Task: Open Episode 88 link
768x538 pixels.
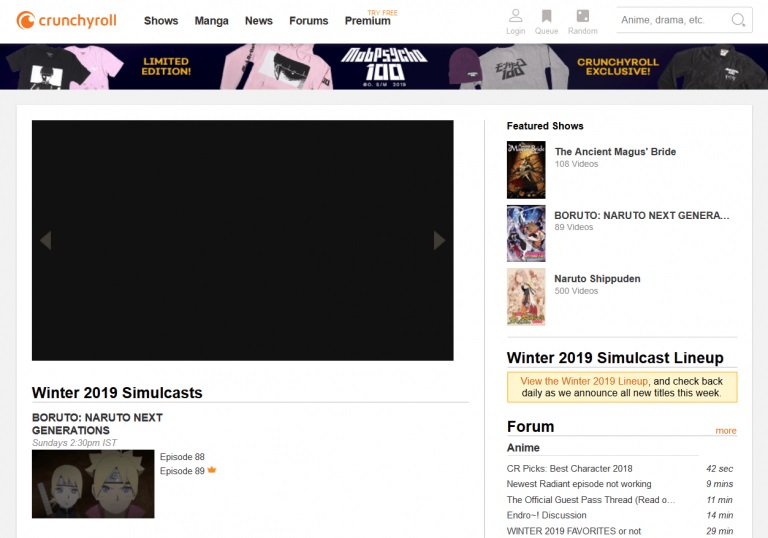Action: [182, 457]
